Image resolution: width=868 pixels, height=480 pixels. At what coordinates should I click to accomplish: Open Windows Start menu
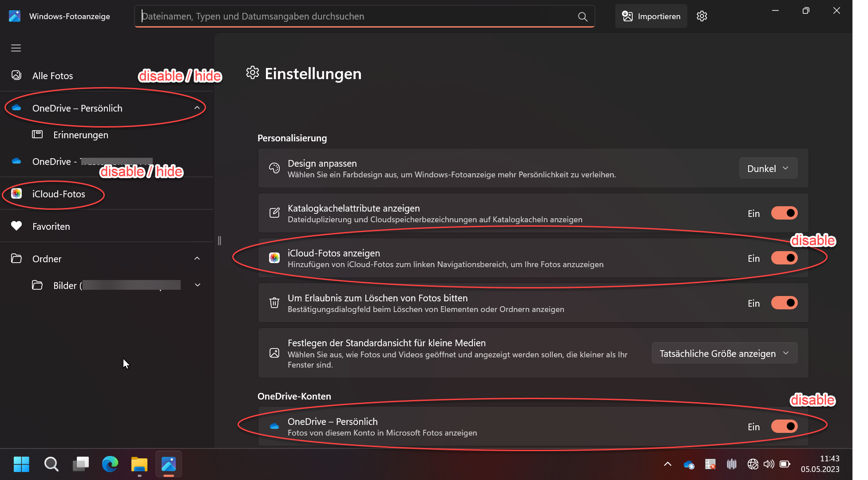click(21, 464)
